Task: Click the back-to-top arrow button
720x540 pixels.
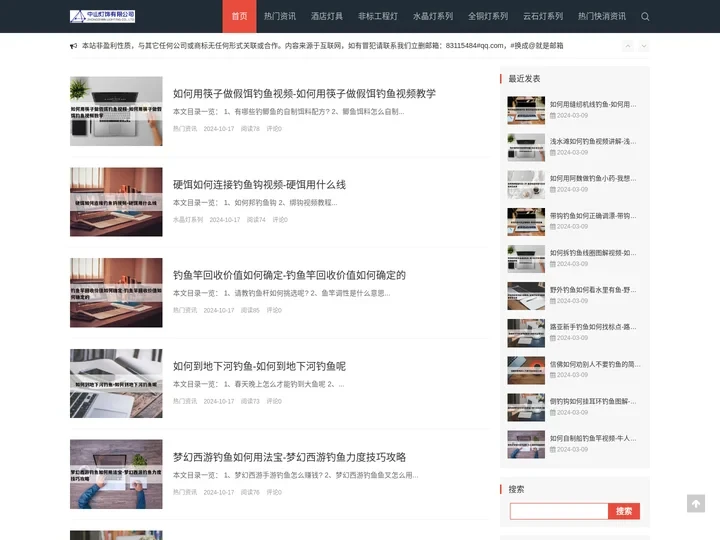Action: tap(696, 504)
